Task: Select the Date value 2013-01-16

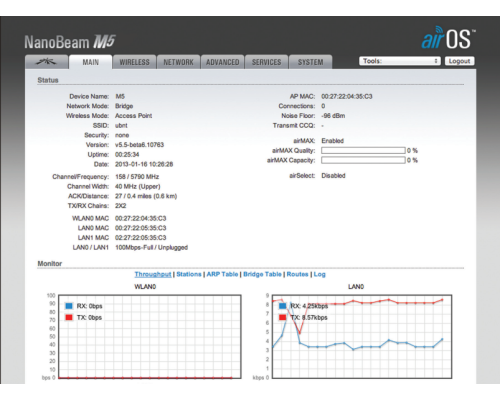Action: (132, 164)
